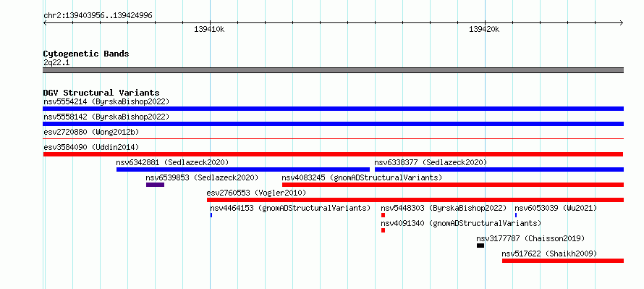
Task: Open the nsv517622 (Shaikh2009) label
Action: tap(549, 254)
